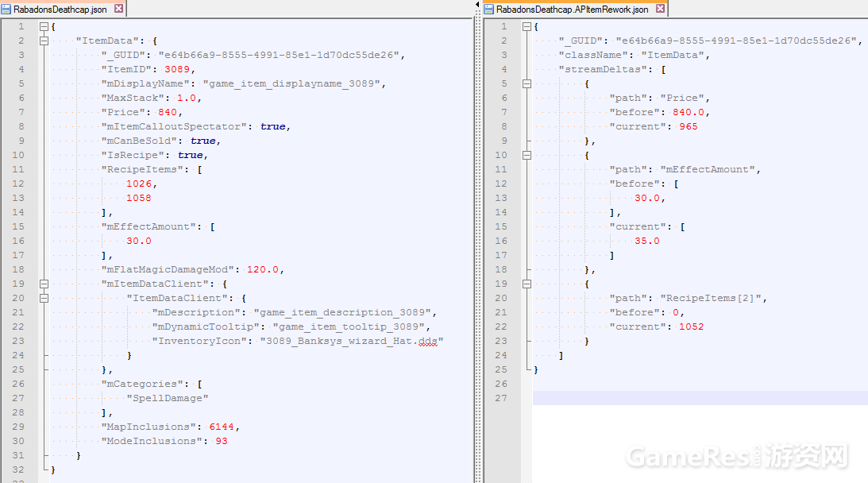Click value 120.0
The width and height of the screenshot is (868, 483).
point(262,270)
